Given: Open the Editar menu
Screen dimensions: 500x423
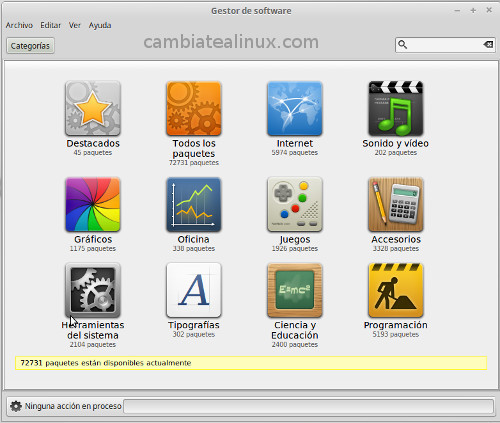Looking at the screenshot, I should coord(50,25).
